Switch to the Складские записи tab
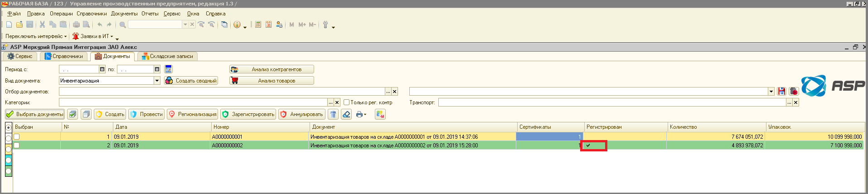The width and height of the screenshot is (868, 194). pyautogui.click(x=168, y=56)
